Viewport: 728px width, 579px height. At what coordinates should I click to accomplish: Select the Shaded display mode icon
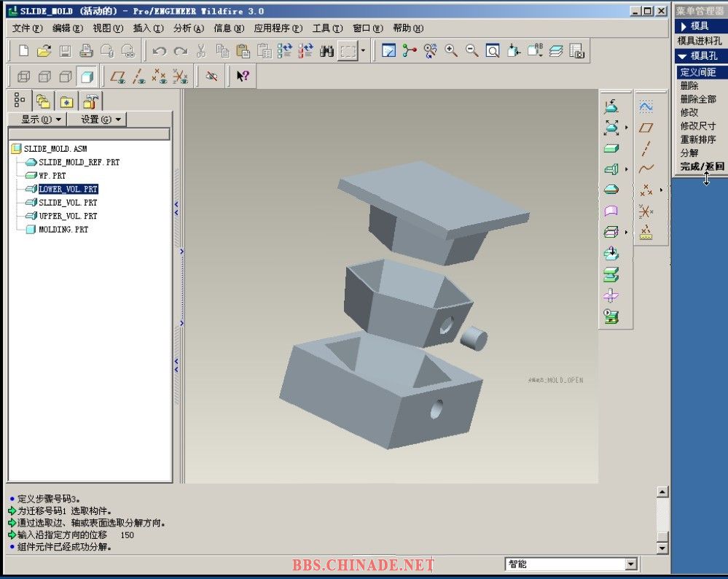pos(87,76)
